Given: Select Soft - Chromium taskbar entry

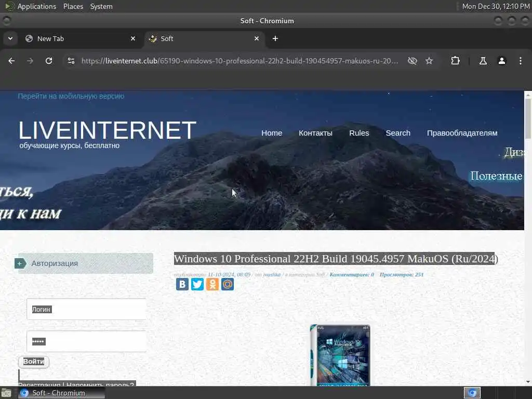Looking at the screenshot, I should (x=61, y=393).
